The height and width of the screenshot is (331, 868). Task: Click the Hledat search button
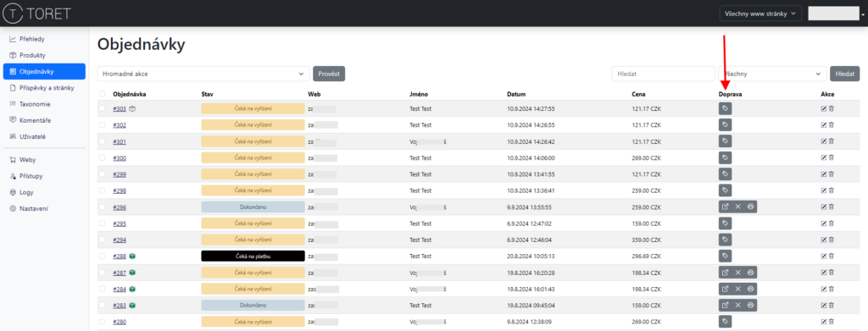(x=844, y=74)
